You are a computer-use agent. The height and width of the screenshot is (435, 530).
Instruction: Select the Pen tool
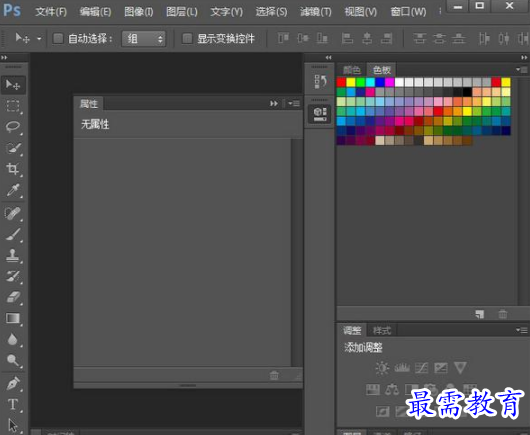(x=13, y=383)
